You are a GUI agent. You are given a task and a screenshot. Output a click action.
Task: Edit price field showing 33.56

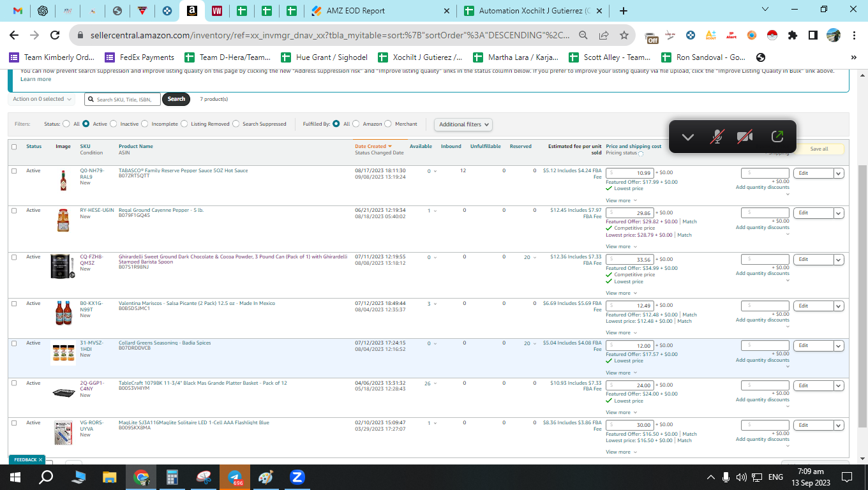coord(629,260)
